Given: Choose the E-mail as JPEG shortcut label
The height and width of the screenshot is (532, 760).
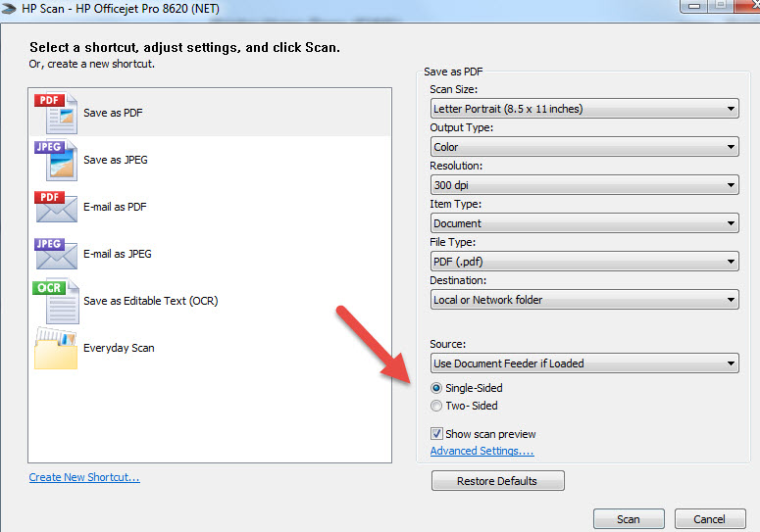Looking at the screenshot, I should [118, 254].
